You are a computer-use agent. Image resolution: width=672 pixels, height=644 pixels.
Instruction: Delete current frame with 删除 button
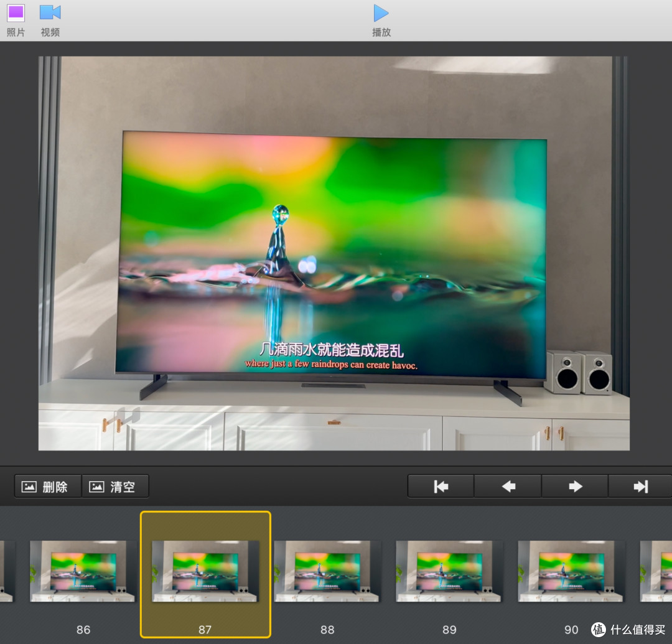point(47,487)
